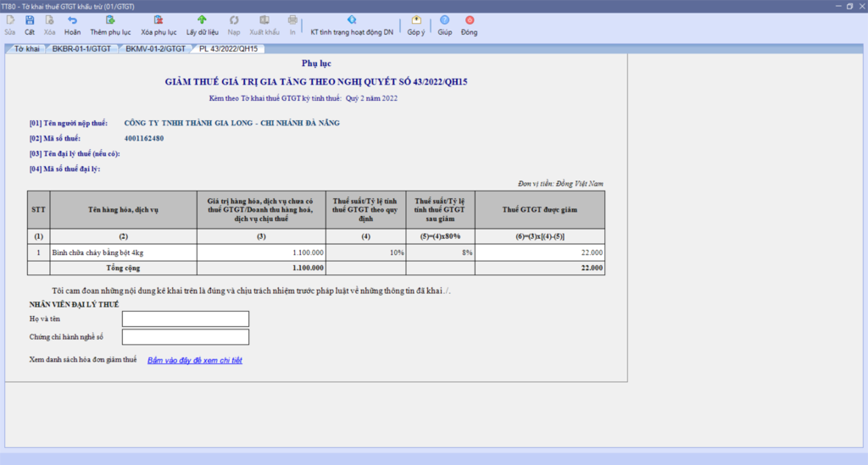868x465 pixels.
Task: Click the bold total 1.100.000 cell
Action: (x=261, y=268)
